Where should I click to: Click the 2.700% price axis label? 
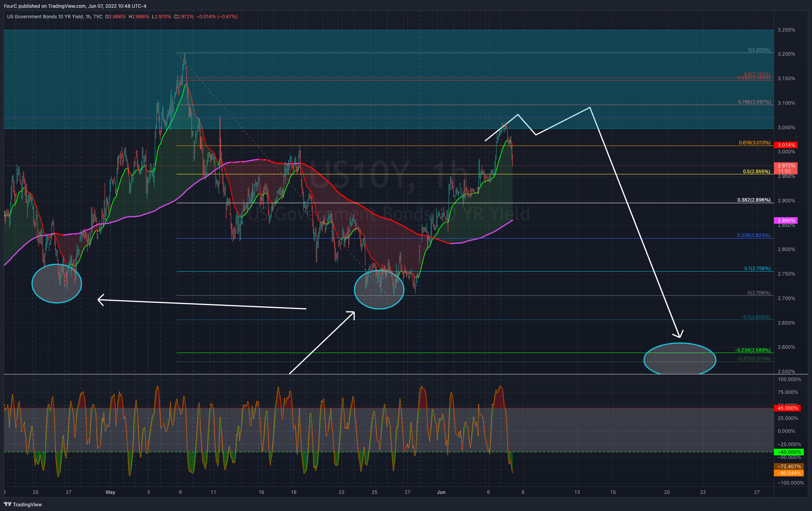[786, 299]
